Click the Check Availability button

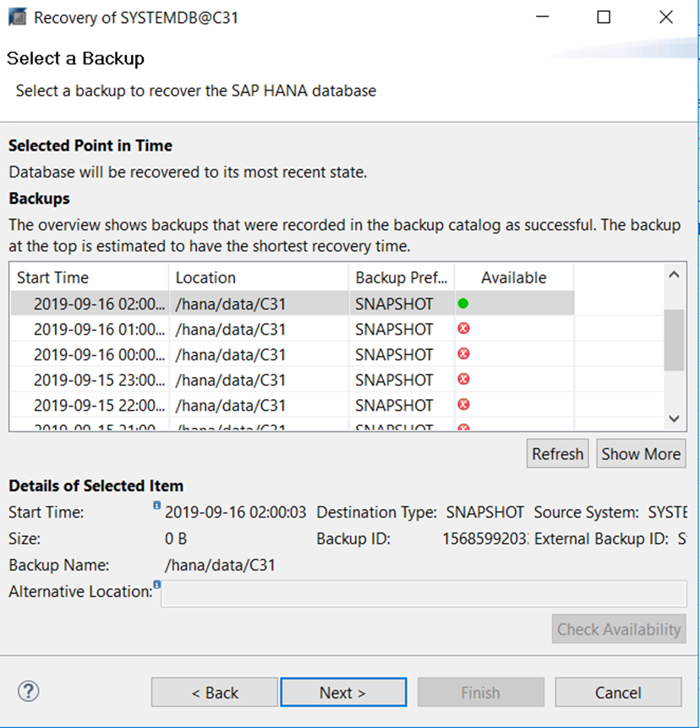click(x=619, y=629)
